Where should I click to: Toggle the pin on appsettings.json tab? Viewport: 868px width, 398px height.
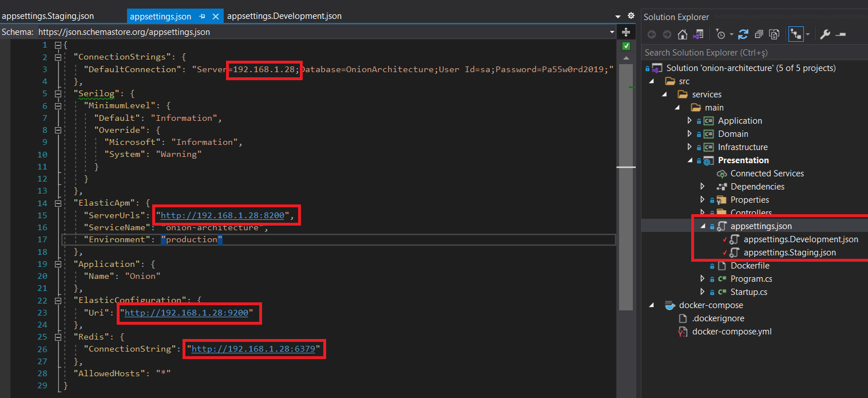coord(203,17)
